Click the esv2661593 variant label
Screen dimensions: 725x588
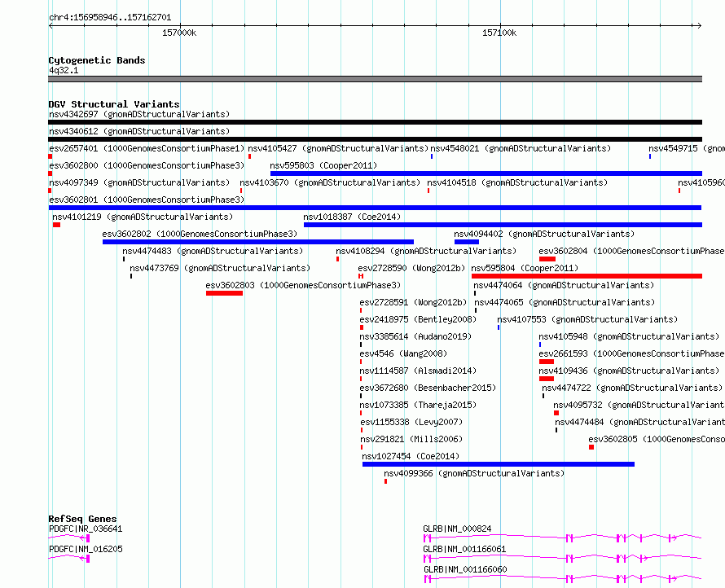coord(631,353)
